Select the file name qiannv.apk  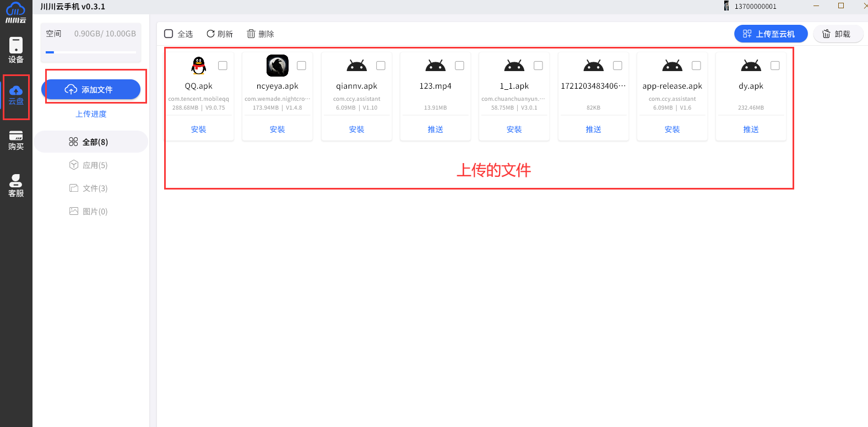357,86
